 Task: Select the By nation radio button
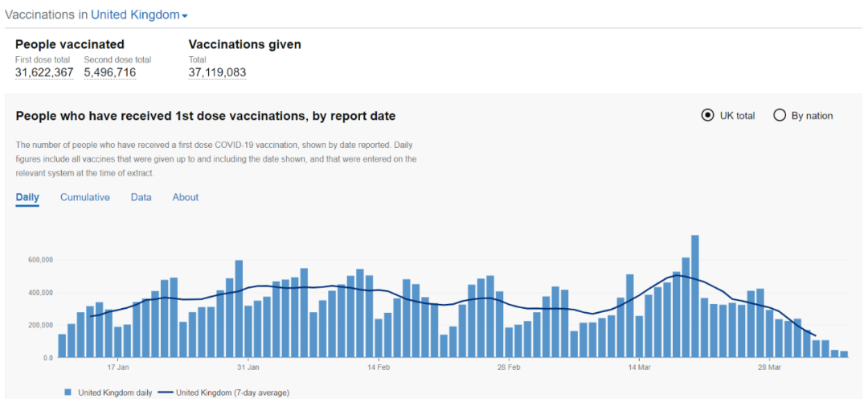[x=780, y=115]
